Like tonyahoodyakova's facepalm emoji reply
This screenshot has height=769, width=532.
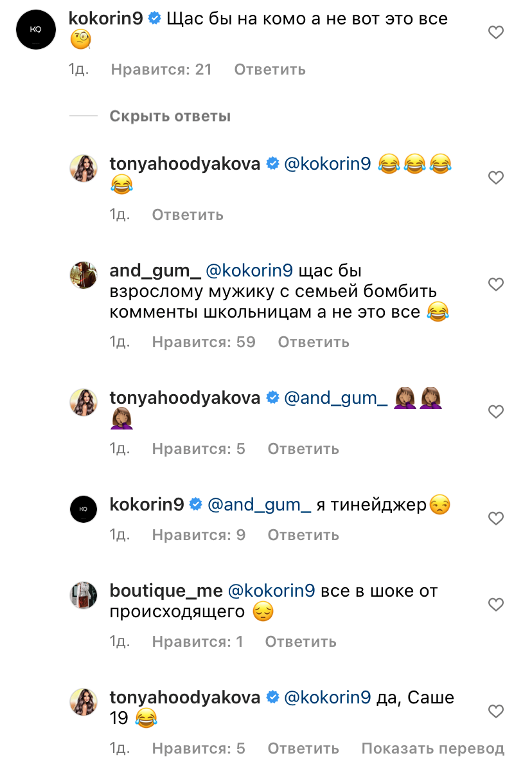pos(496,412)
